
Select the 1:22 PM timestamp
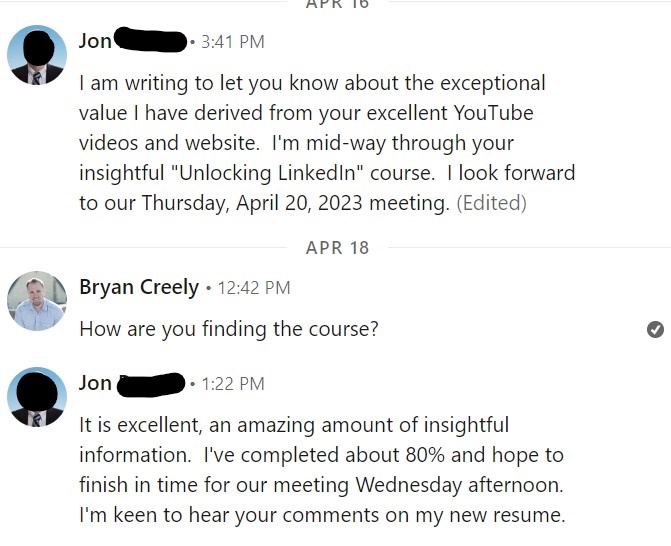[x=233, y=384]
